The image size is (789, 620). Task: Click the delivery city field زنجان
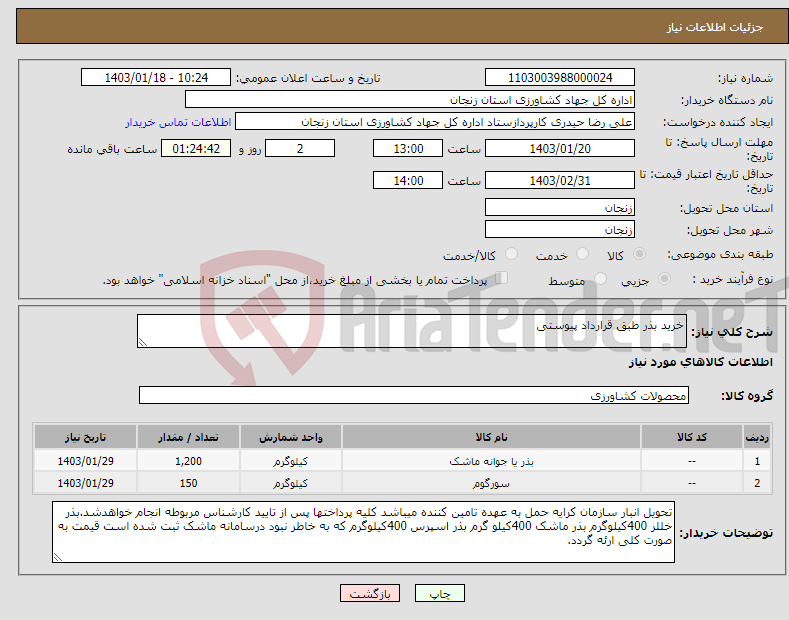(x=560, y=229)
